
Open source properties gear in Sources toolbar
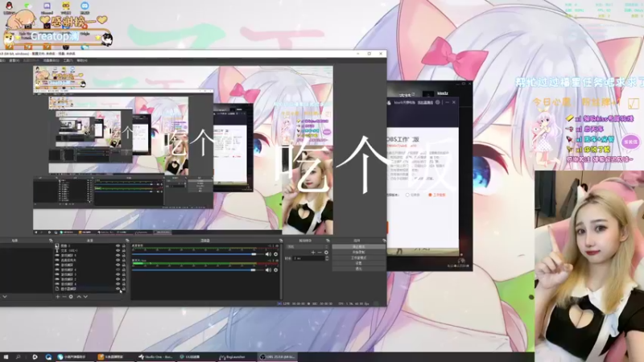pos(71,296)
